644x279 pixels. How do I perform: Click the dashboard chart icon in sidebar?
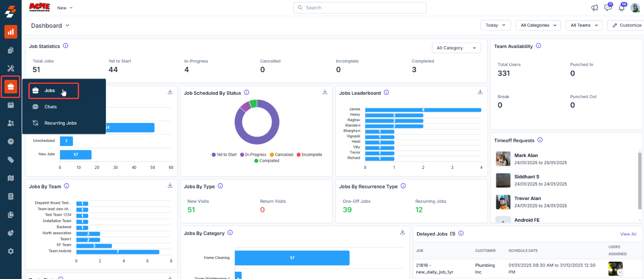coord(11,32)
